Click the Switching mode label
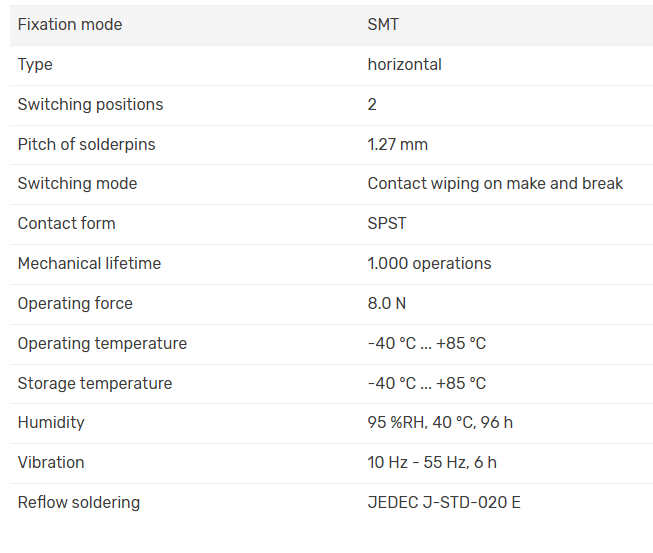 tap(77, 184)
